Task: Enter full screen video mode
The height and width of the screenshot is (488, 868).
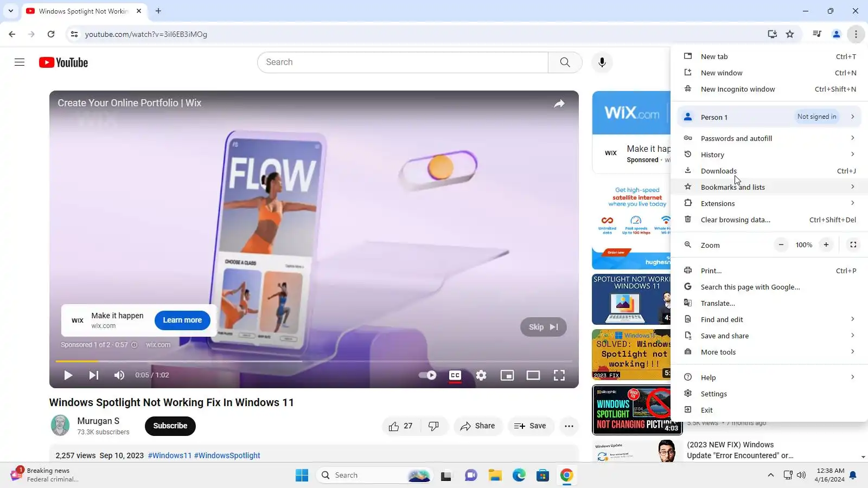Action: pyautogui.click(x=559, y=375)
